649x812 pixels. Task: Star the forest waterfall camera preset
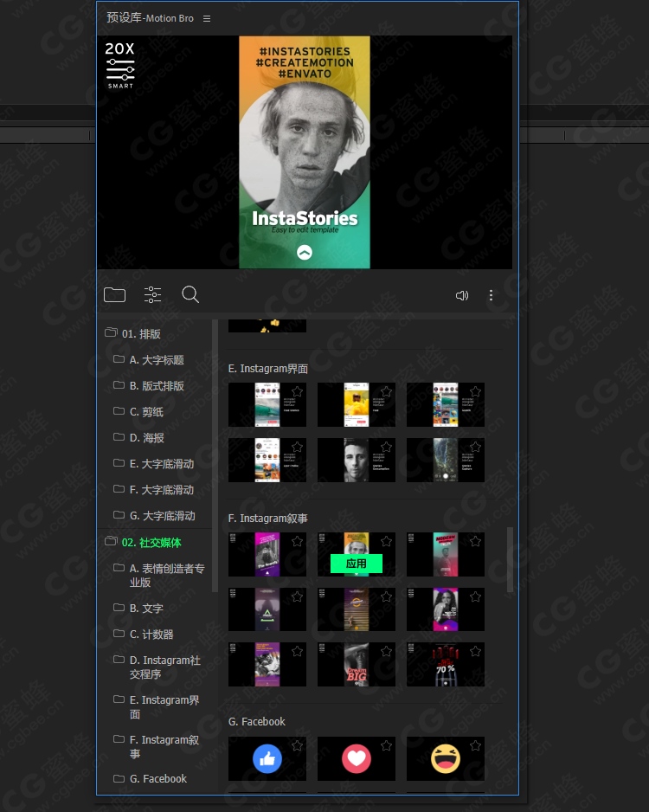(x=475, y=447)
